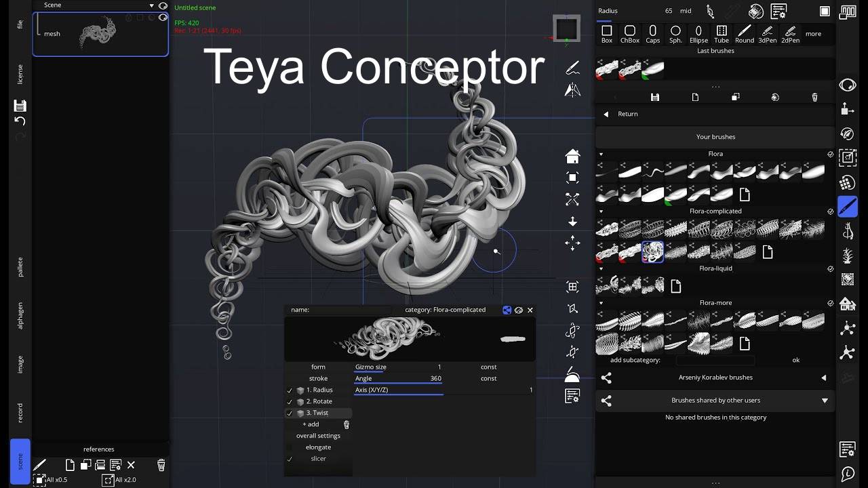868x488 pixels.
Task: Delete reference with the bottom-left trash icon
Action: pos(161,465)
